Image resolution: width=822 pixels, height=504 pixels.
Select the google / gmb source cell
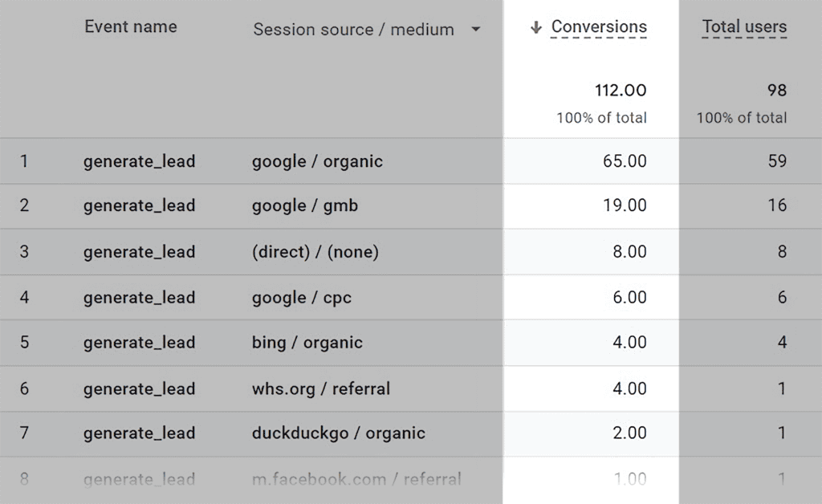click(x=305, y=206)
